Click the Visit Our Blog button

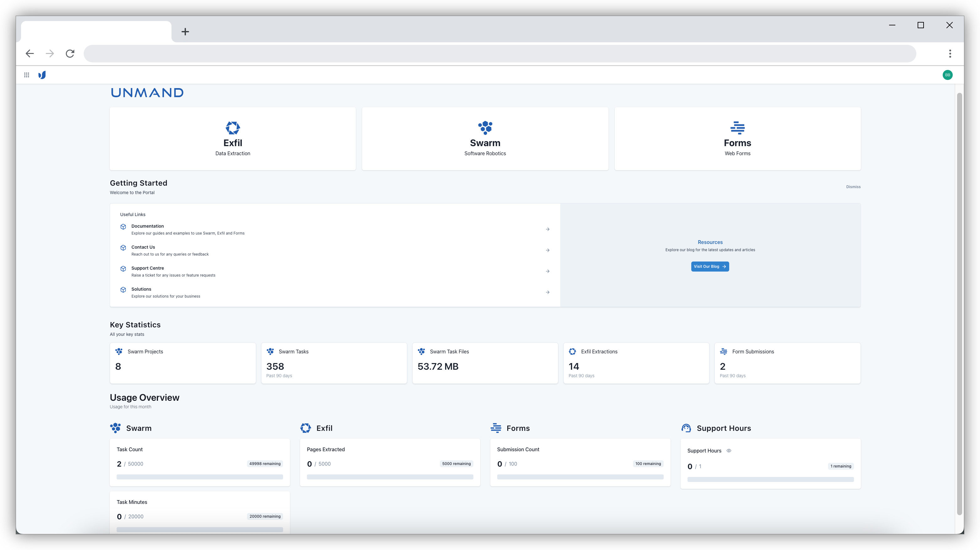(x=709, y=267)
